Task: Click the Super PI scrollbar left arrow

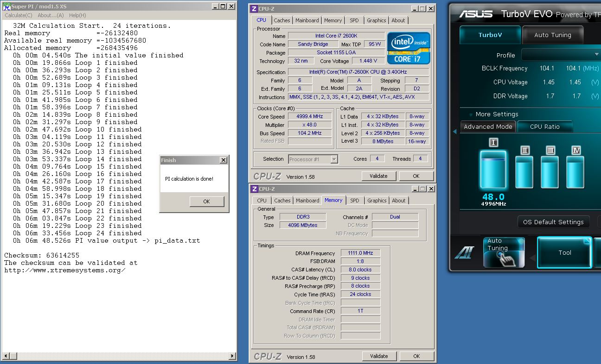Action: (6, 356)
